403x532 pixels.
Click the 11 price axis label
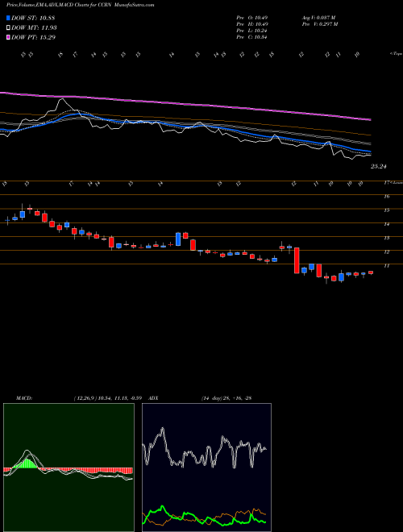[386, 266]
